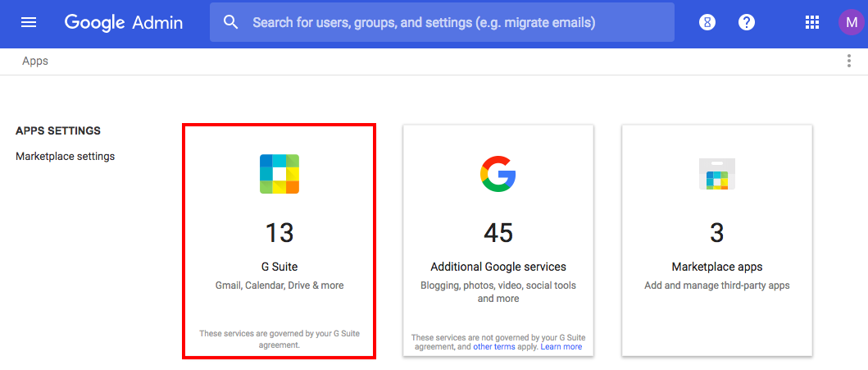The width and height of the screenshot is (868, 370).
Task: Click the Google G logo icon
Action: coord(498,174)
